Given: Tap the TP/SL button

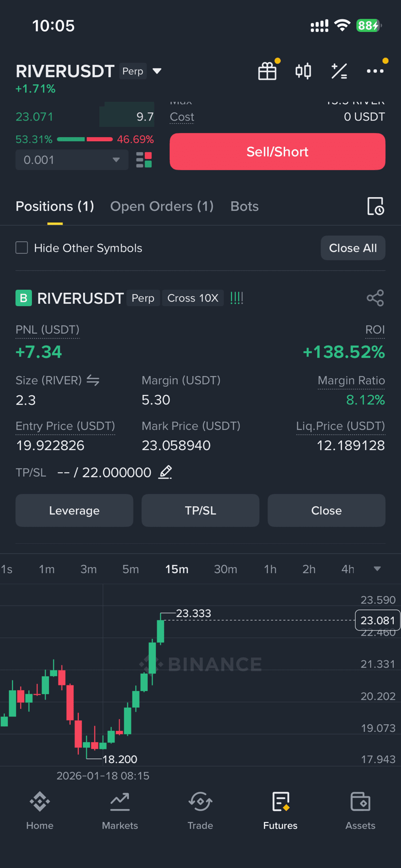Looking at the screenshot, I should [200, 511].
